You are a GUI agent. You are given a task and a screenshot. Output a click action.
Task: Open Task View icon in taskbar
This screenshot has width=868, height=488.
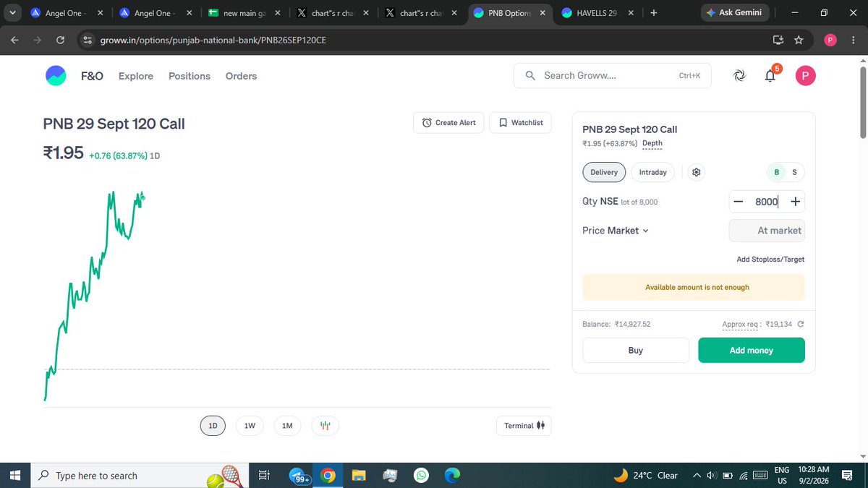pos(264,476)
